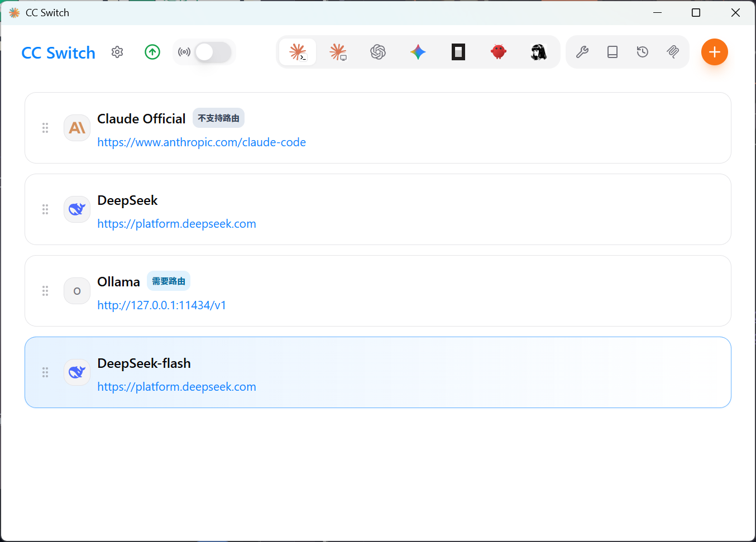Click the Ollama 'O' avatar icon
The image size is (756, 542).
pos(77,291)
